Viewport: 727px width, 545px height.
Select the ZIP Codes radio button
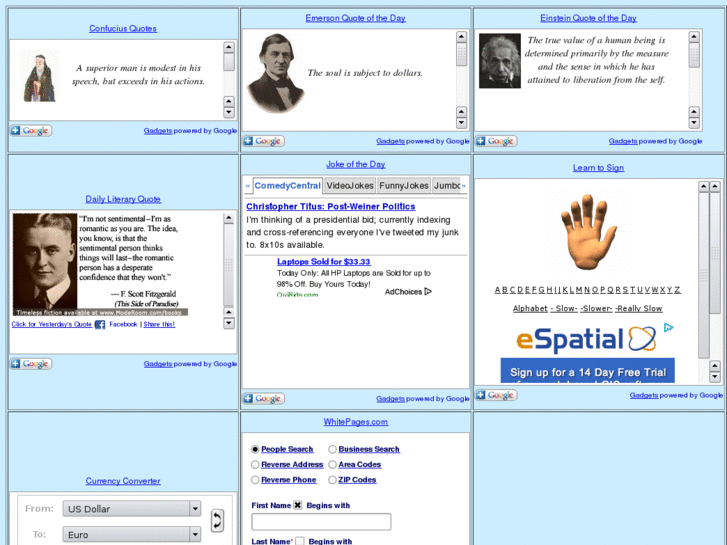332,480
